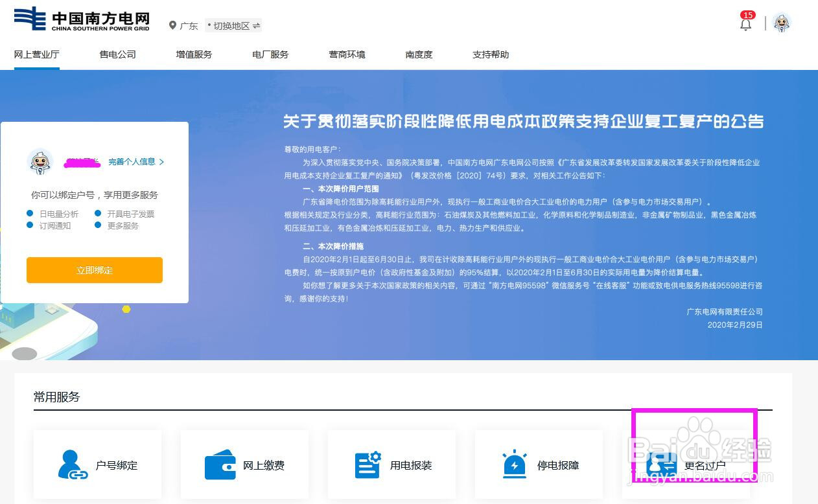Open the 增值服务 menu
The height and width of the screenshot is (504, 818).
(x=194, y=54)
